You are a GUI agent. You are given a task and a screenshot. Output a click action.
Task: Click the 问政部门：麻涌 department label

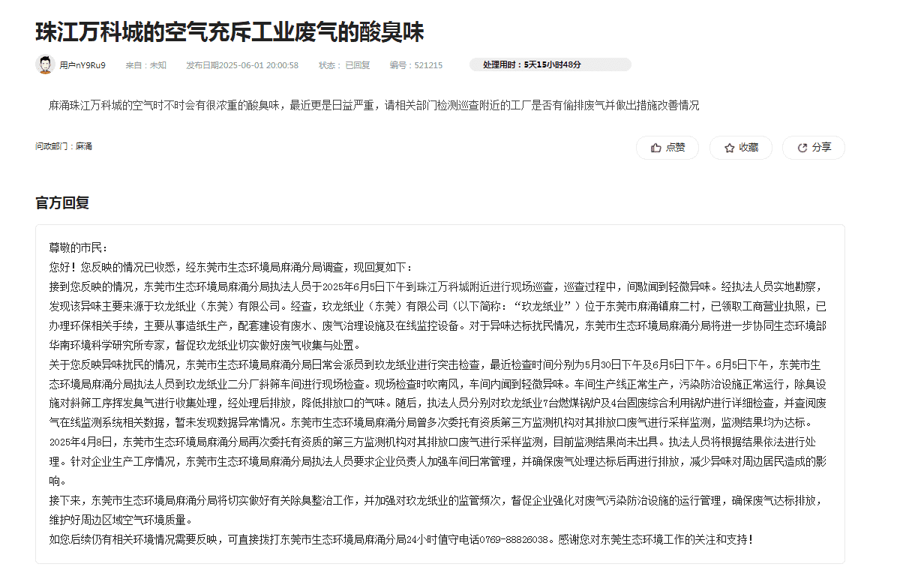tap(64, 146)
